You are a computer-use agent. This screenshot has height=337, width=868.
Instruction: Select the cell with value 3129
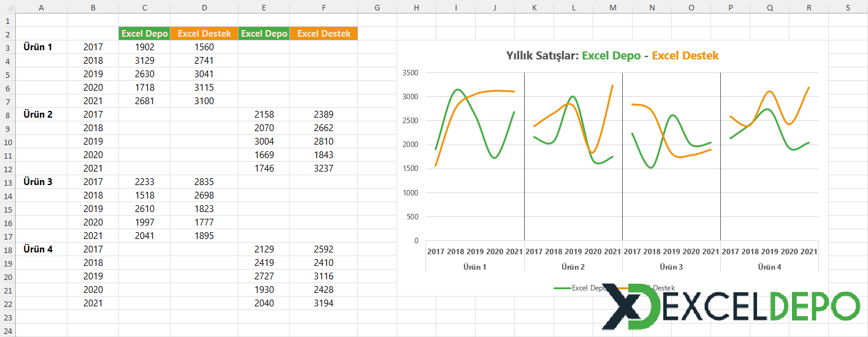[x=144, y=61]
